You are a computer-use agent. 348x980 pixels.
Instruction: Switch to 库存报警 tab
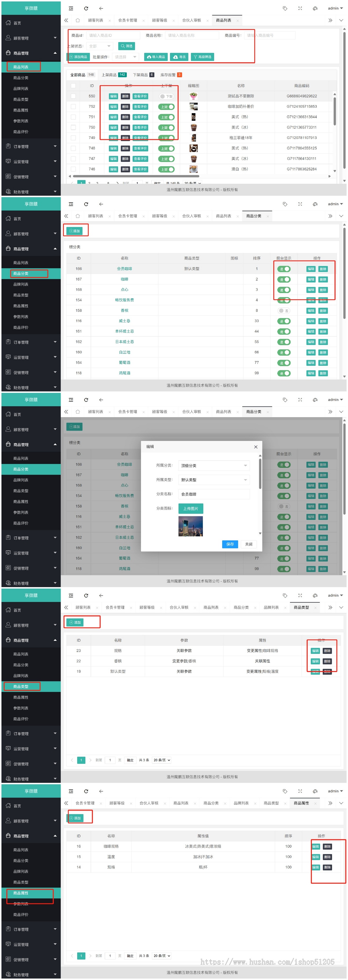[x=171, y=75]
